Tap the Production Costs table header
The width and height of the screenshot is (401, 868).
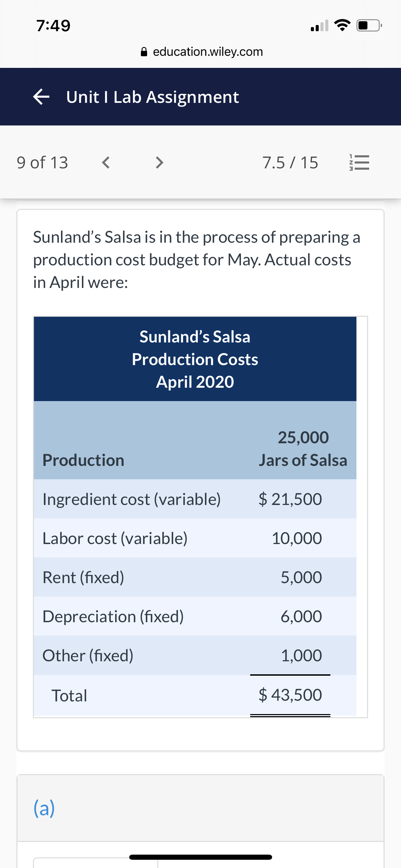pyautogui.click(x=195, y=359)
